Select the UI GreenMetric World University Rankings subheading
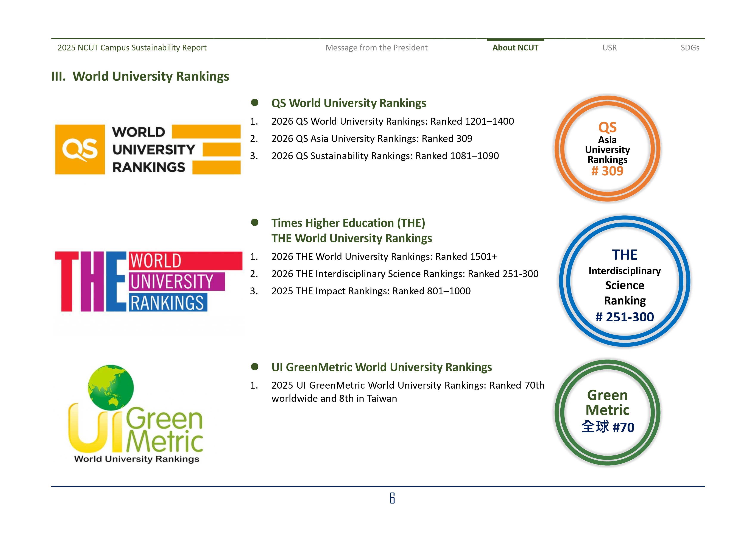756x535 pixels. click(x=382, y=367)
